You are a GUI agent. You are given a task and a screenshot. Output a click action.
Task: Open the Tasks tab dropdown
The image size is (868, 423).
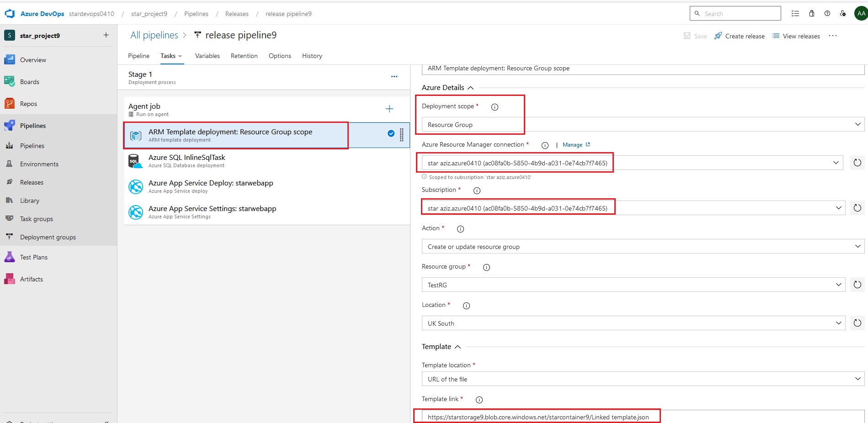click(x=171, y=56)
